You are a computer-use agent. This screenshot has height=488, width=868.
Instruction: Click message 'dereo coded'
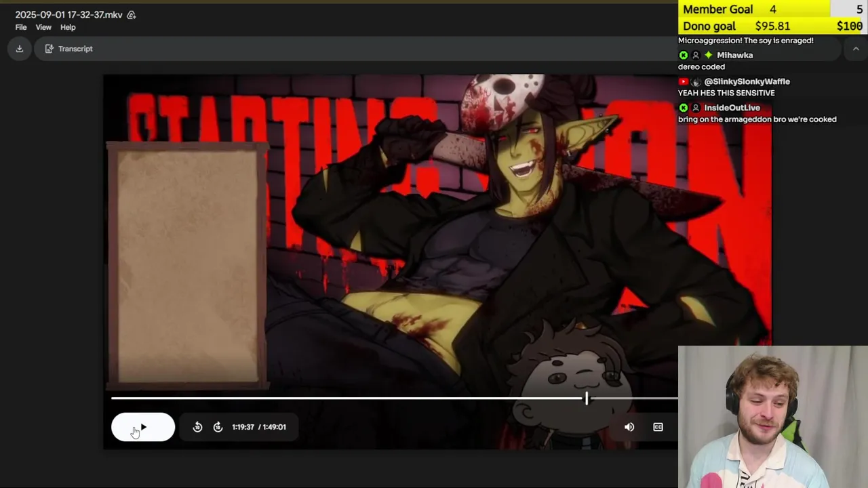point(701,66)
